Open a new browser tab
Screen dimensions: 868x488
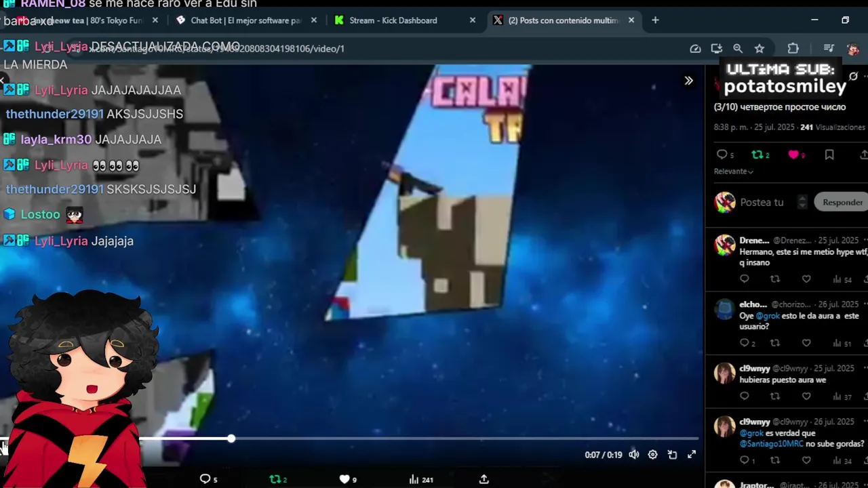click(x=655, y=20)
